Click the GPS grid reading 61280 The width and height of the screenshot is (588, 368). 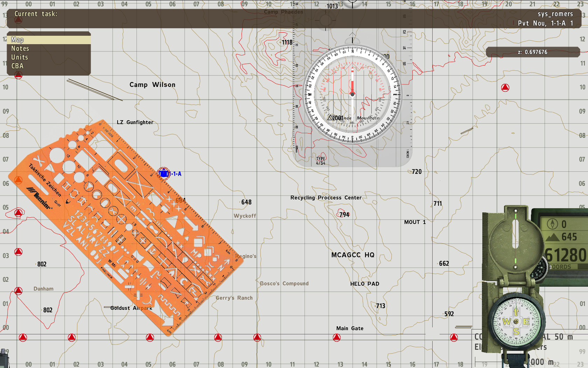[565, 255]
